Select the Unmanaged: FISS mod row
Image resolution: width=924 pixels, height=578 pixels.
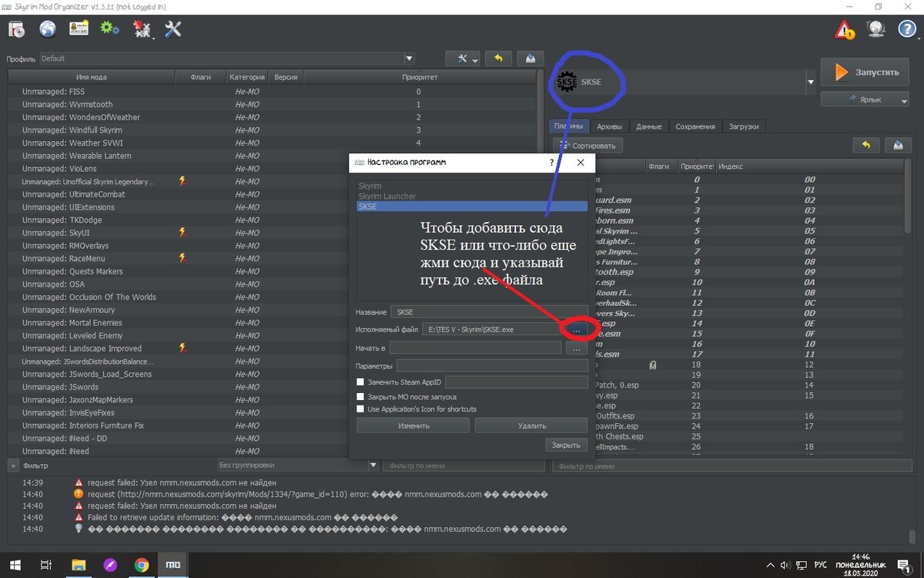(272, 91)
